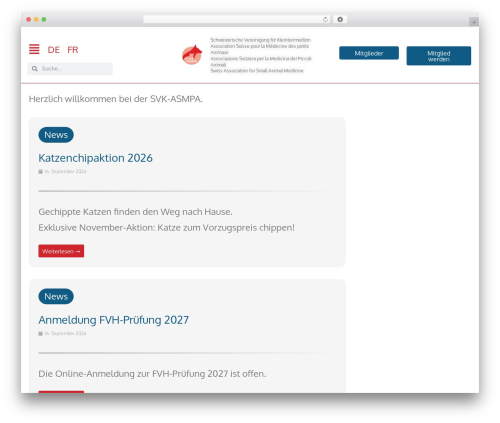Click the text Herzlich willkommen bei der SVK-ASMPA.
Viewport: 500px width, 423px height.
coord(116,99)
